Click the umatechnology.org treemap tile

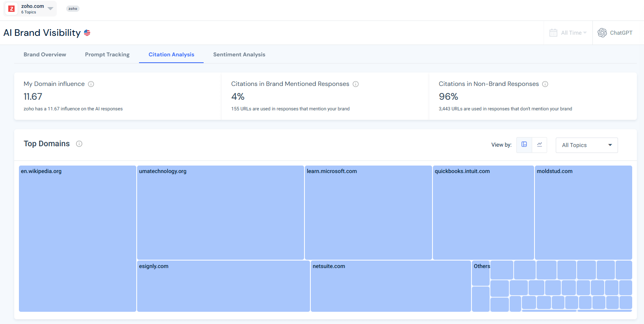(x=220, y=213)
